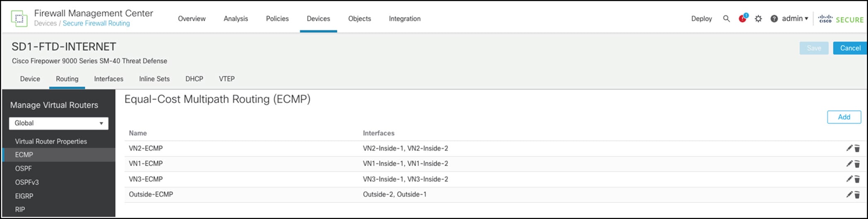The height and width of the screenshot is (219, 868).
Task: Open the Policies menu
Action: tap(277, 19)
